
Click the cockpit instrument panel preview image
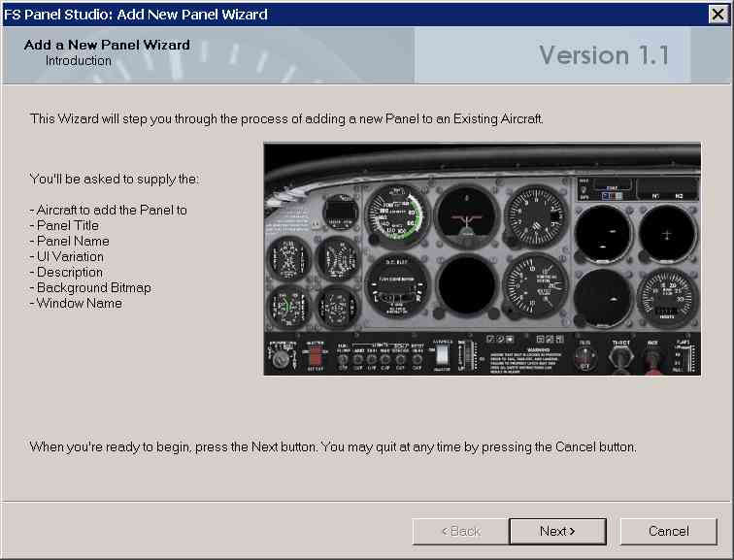coord(483,259)
